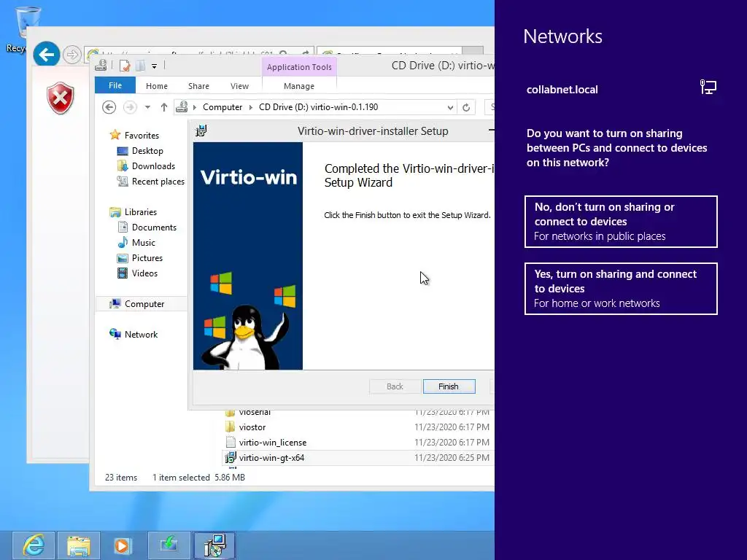Open File Explorer taskbar icon

(79, 545)
